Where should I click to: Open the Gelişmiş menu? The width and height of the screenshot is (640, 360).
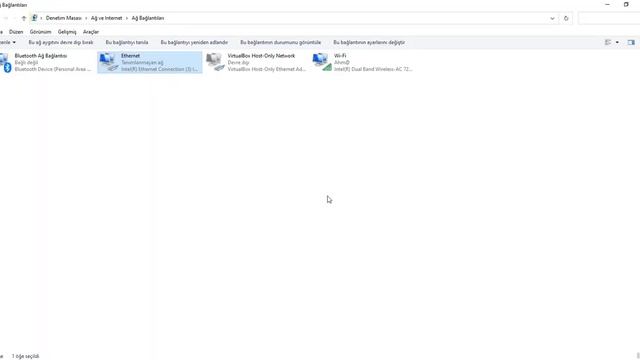tap(67, 32)
